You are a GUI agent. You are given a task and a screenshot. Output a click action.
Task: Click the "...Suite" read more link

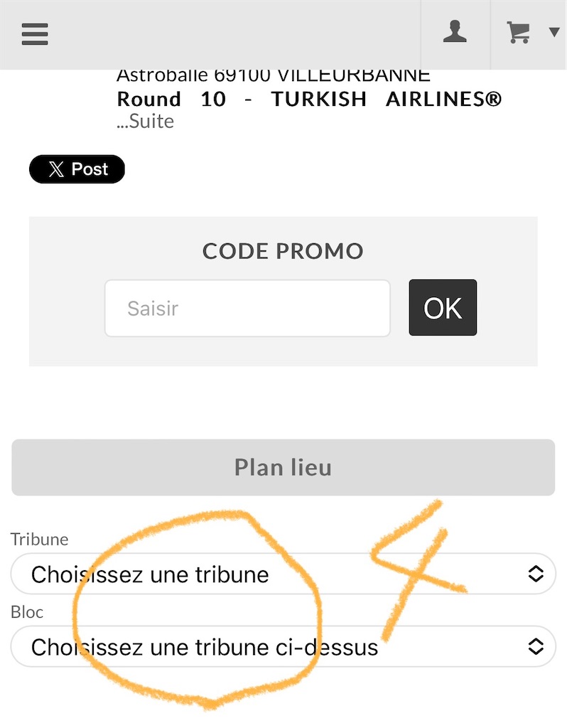(145, 121)
